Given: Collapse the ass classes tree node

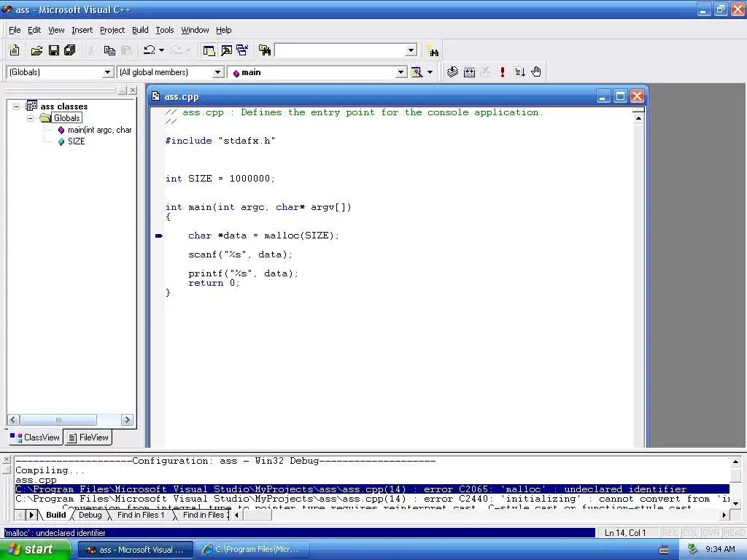Looking at the screenshot, I should [x=17, y=106].
